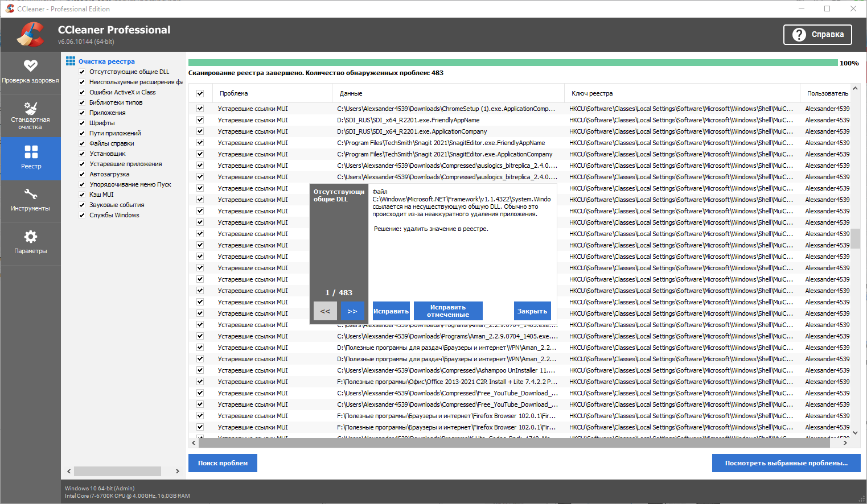This screenshot has height=504, width=867.
Task: Toggle 'Установщик' checkbox
Action: pos(82,154)
